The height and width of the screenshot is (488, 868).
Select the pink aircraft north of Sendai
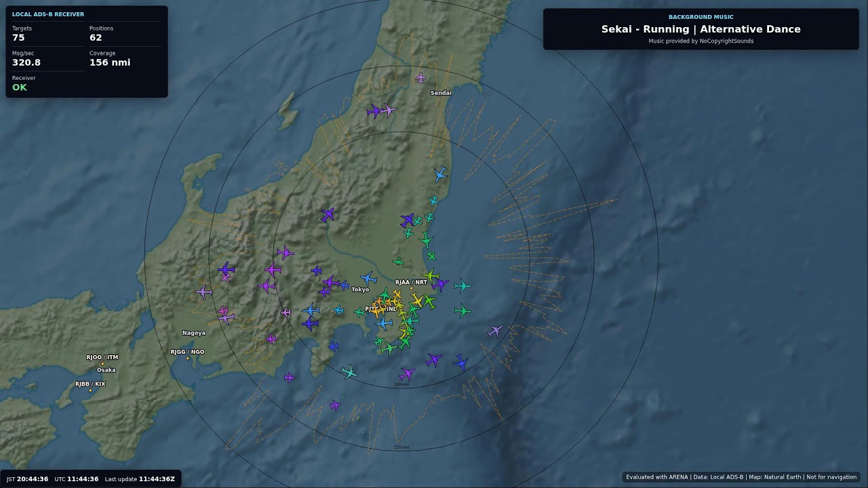tap(420, 78)
